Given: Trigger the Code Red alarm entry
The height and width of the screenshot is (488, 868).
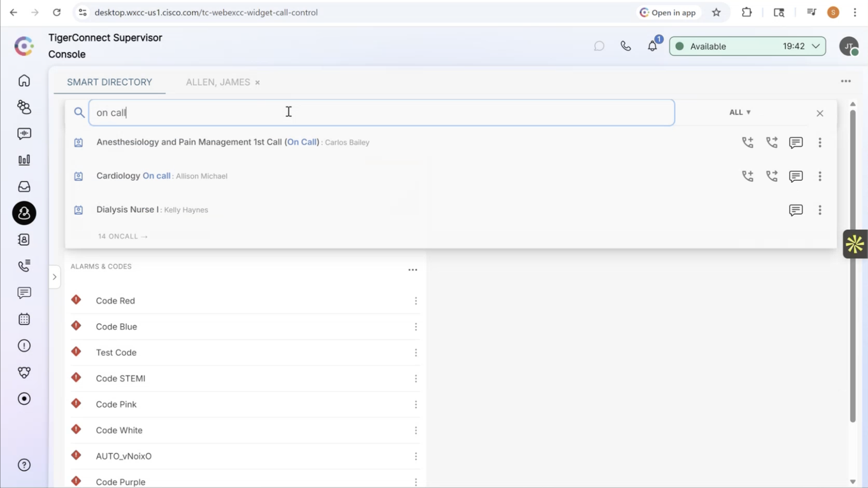Looking at the screenshot, I should 115,301.
